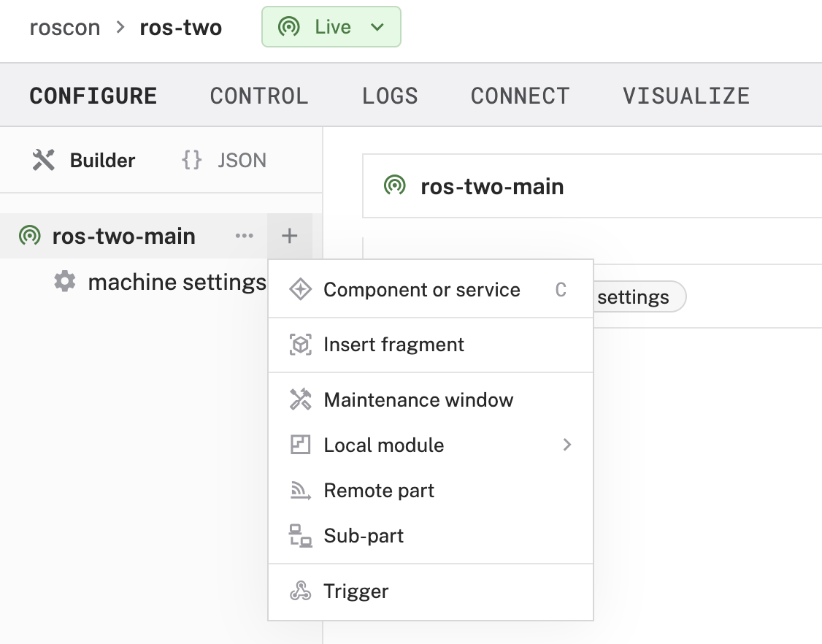Click the machine settings gear icon

pos(65,282)
